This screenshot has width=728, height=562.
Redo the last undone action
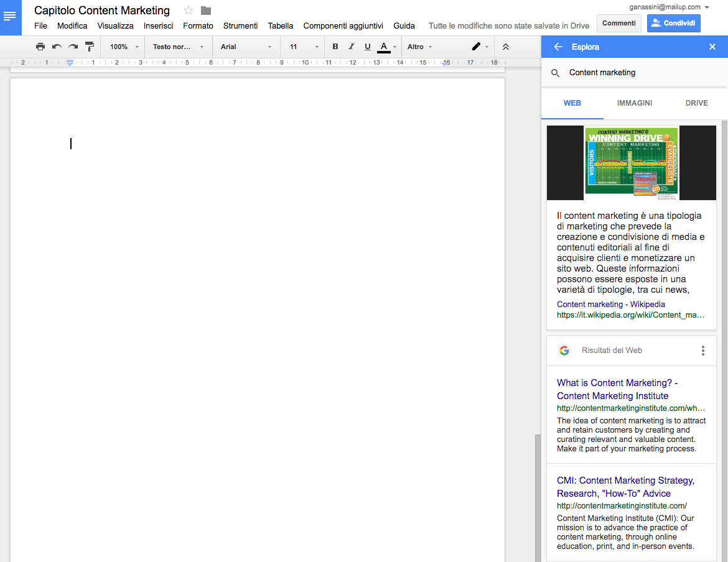click(x=73, y=47)
